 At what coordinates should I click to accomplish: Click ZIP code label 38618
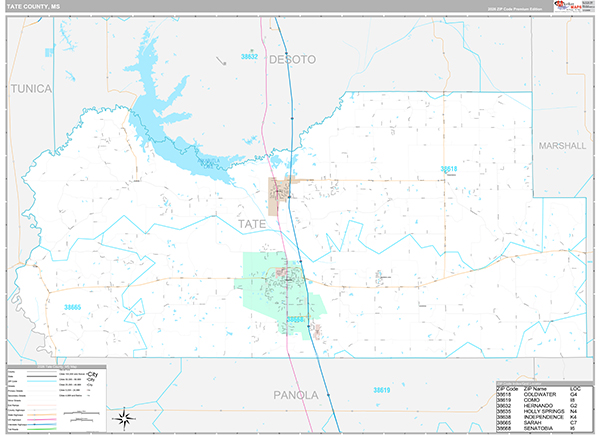click(448, 169)
